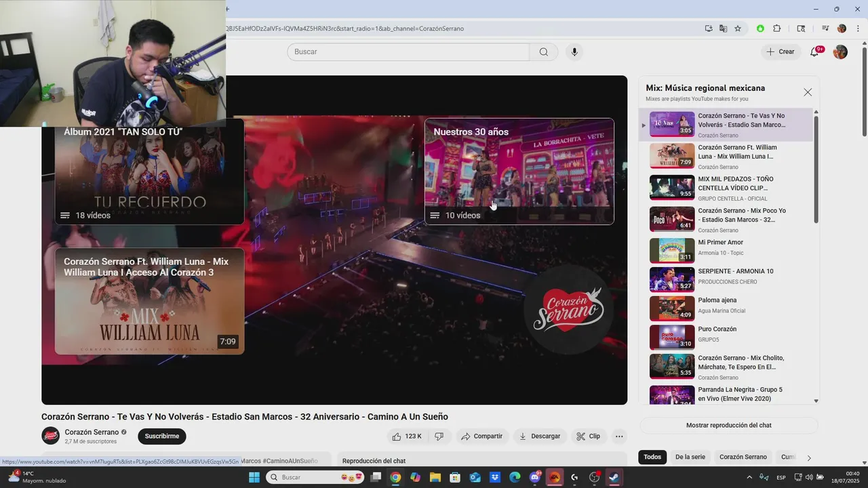Viewport: 868px width, 488px height.
Task: Play SERPIENTE - ARMONIA 10 in playlist
Action: (728, 280)
